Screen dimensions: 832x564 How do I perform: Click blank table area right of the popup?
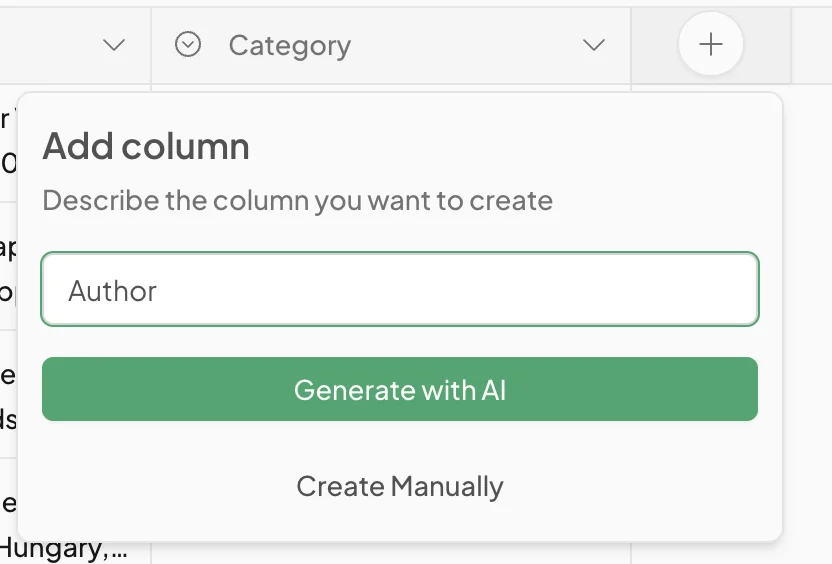pyautogui.click(x=808, y=300)
